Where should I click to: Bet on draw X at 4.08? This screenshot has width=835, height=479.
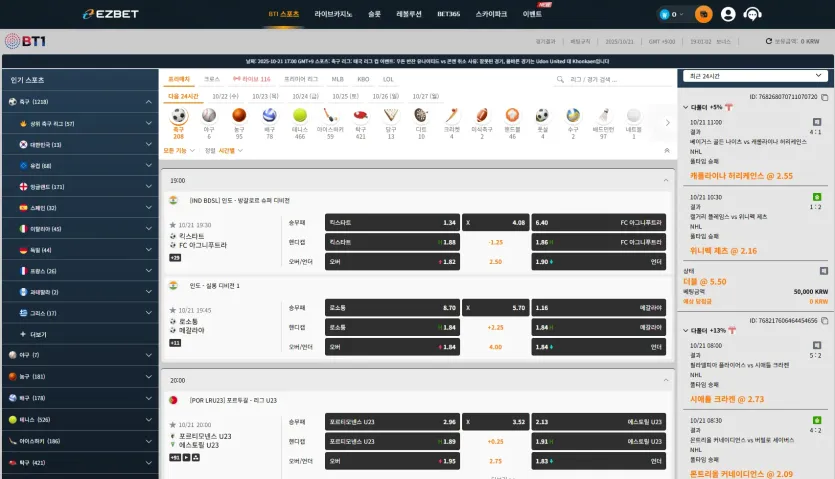point(496,223)
